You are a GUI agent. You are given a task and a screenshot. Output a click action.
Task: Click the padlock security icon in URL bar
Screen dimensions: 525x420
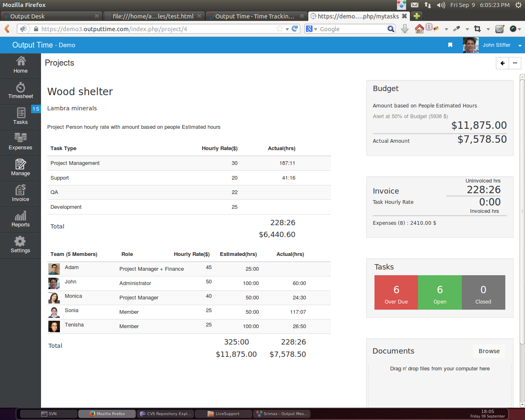36,29
